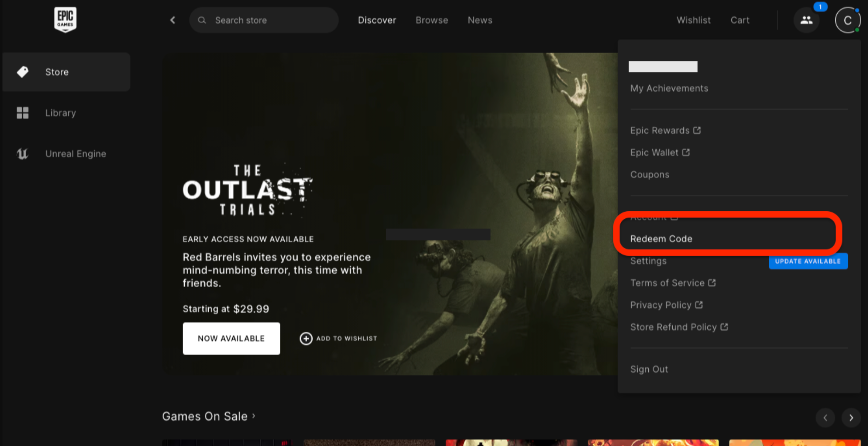Click the Search store input field

click(x=263, y=20)
